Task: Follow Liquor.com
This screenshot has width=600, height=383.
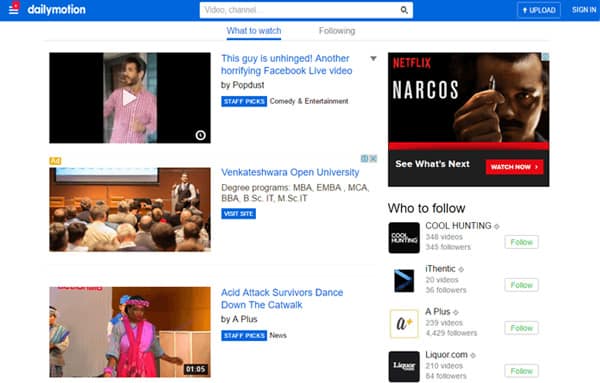Action: point(522,371)
